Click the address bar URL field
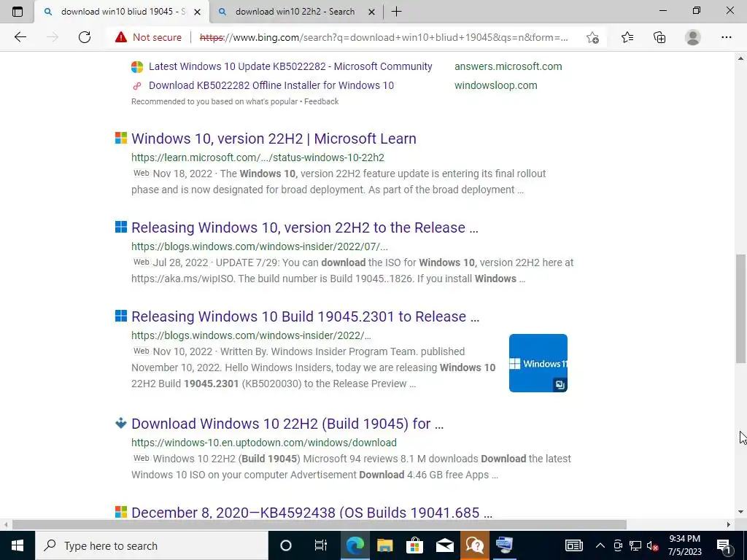747x560 pixels. coord(384,37)
